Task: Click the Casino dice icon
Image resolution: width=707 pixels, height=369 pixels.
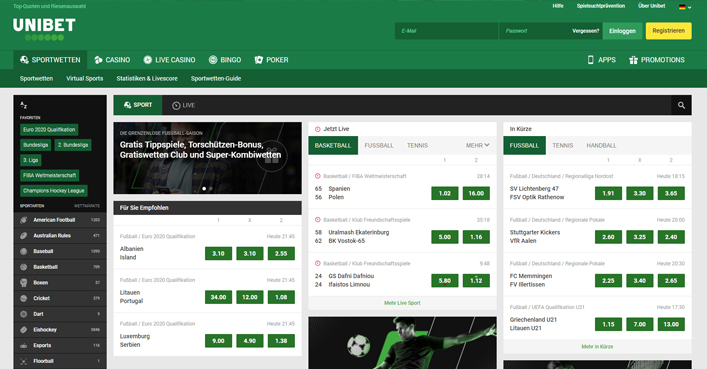Action: (98, 60)
